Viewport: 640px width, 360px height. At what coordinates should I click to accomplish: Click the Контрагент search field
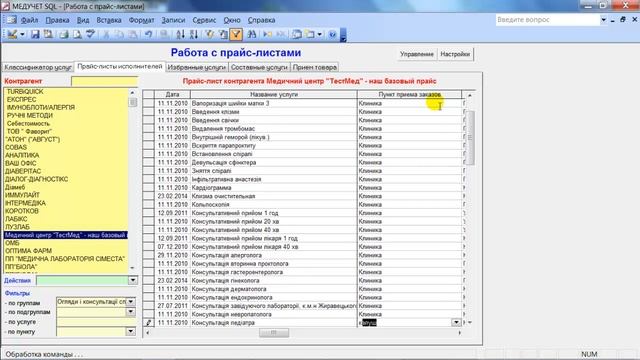(x=104, y=81)
